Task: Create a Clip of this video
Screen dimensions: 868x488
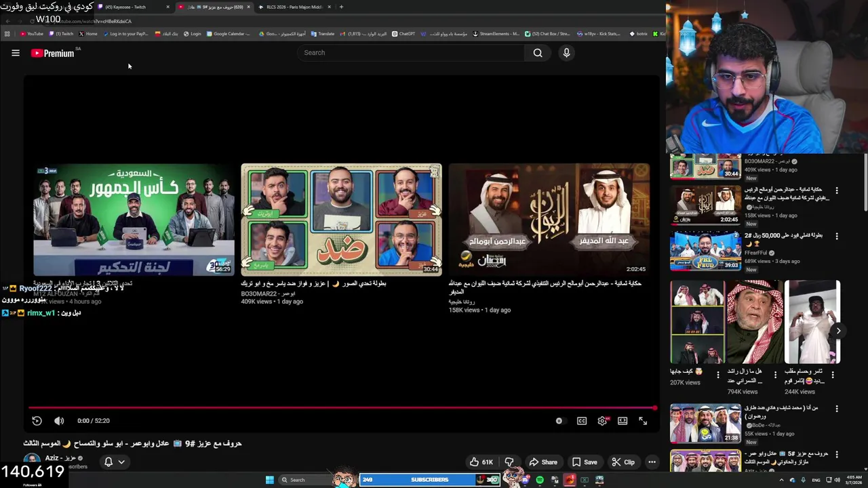Action: (623, 462)
